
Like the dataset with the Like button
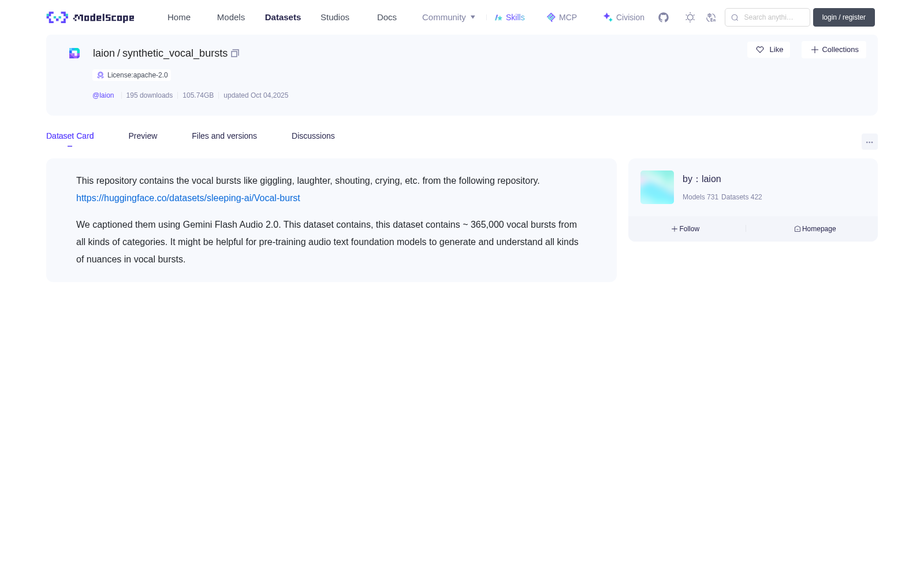tap(769, 50)
